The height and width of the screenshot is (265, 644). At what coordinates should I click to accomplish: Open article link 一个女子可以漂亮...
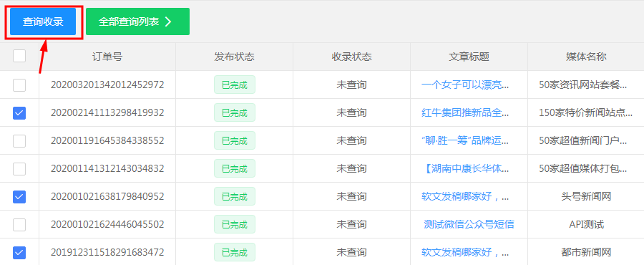tap(465, 85)
